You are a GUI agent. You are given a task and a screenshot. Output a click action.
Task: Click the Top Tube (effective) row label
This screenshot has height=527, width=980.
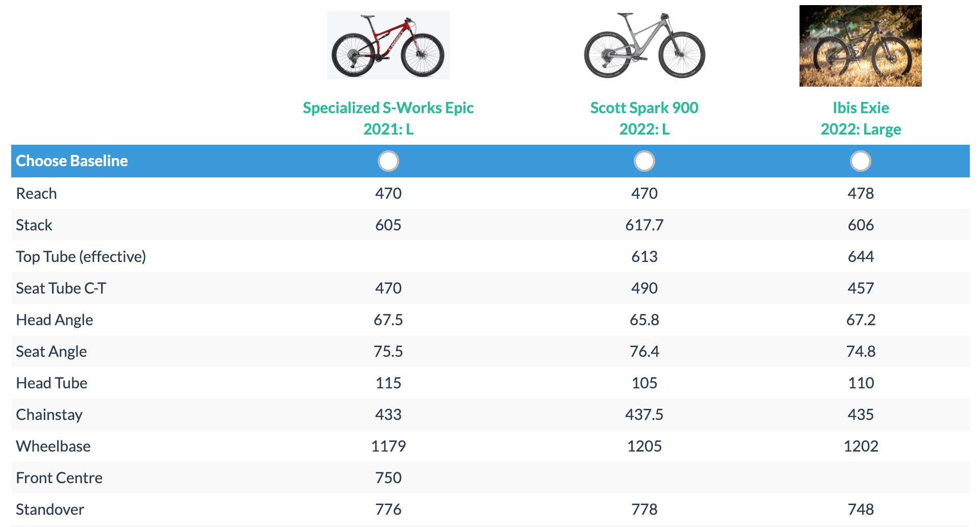pos(81,257)
